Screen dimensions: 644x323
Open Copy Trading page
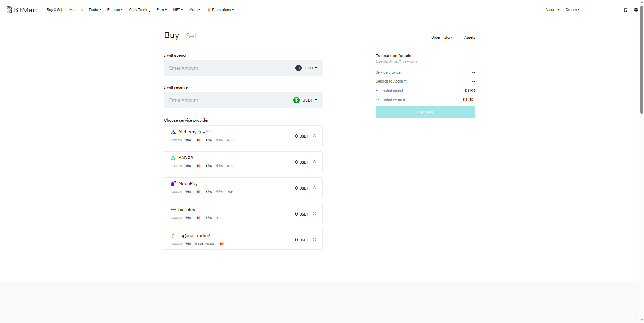click(140, 10)
